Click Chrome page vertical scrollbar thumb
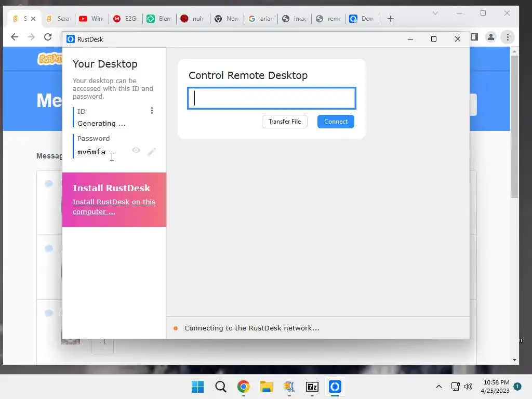 [514, 127]
